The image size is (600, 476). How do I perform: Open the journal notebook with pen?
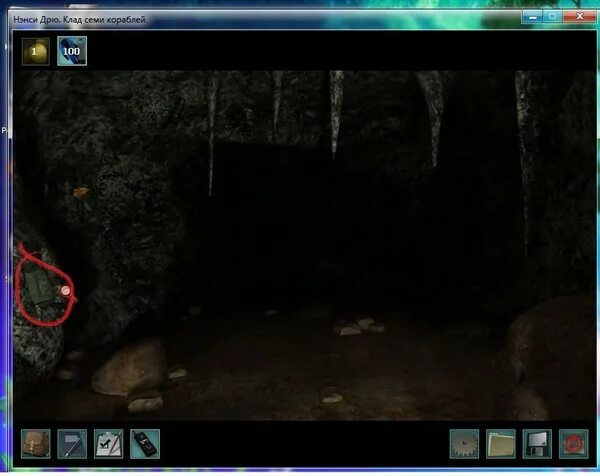coord(72,444)
